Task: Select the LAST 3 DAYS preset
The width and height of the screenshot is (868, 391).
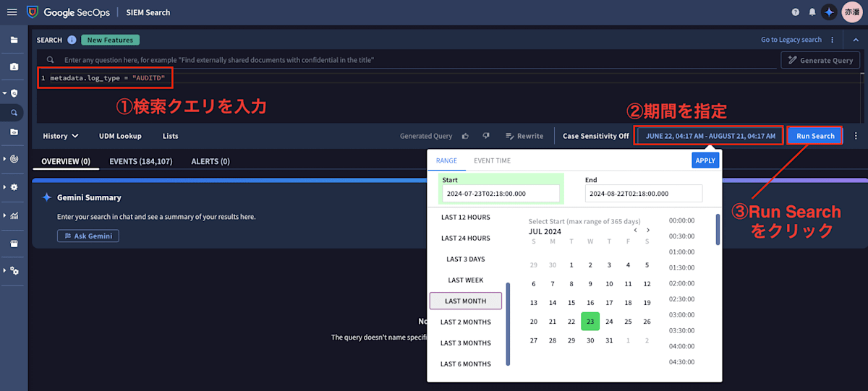Action: click(x=465, y=259)
